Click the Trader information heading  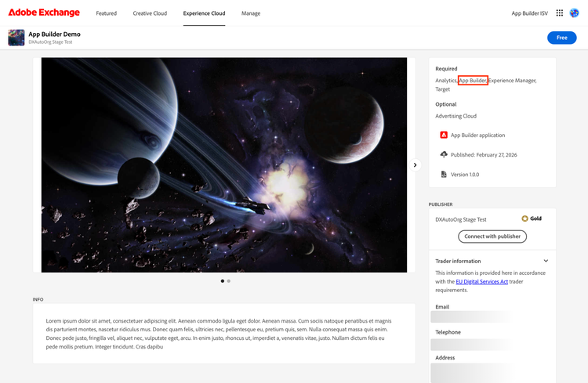458,261
